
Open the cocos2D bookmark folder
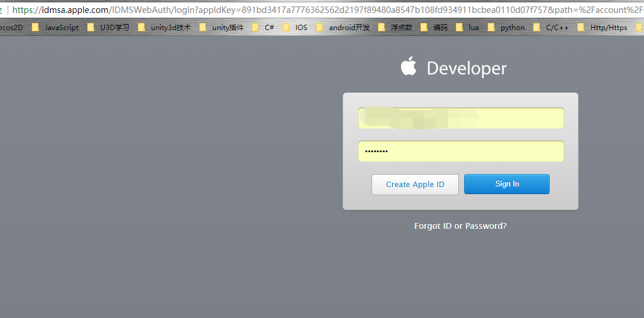[x=12, y=28]
